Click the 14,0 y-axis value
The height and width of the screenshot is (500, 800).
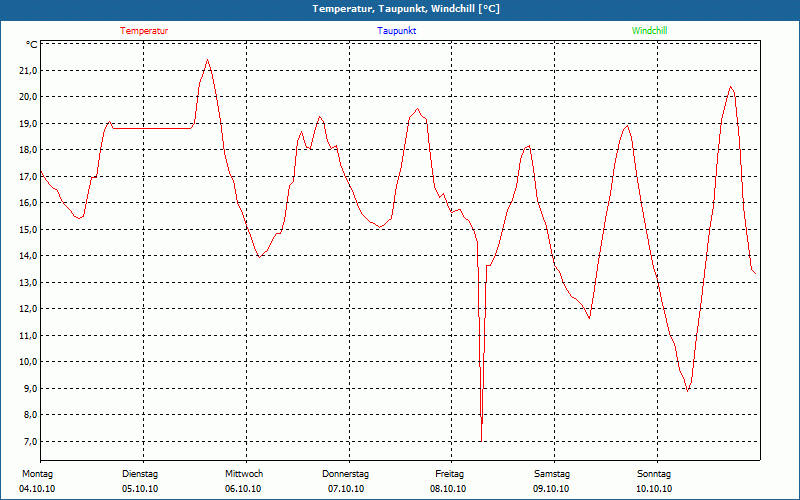(29, 256)
